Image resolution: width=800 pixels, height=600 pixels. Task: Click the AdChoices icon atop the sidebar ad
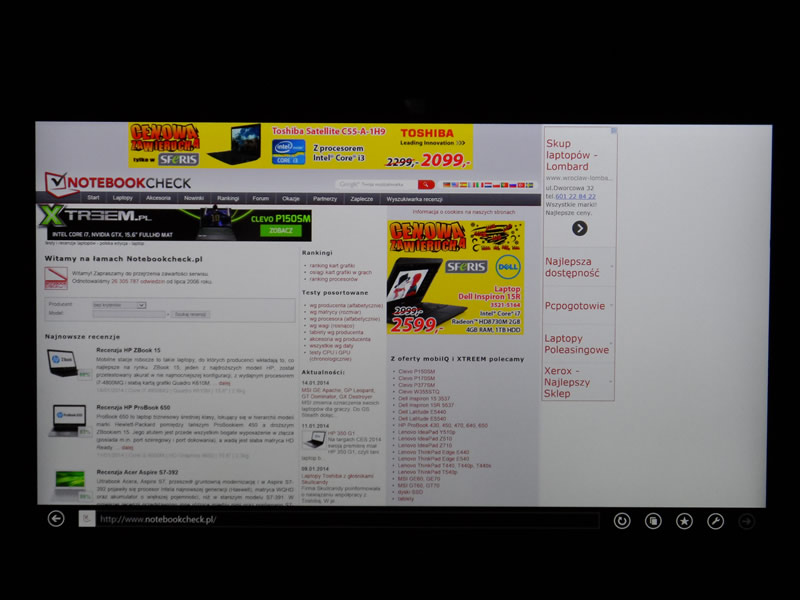614,131
